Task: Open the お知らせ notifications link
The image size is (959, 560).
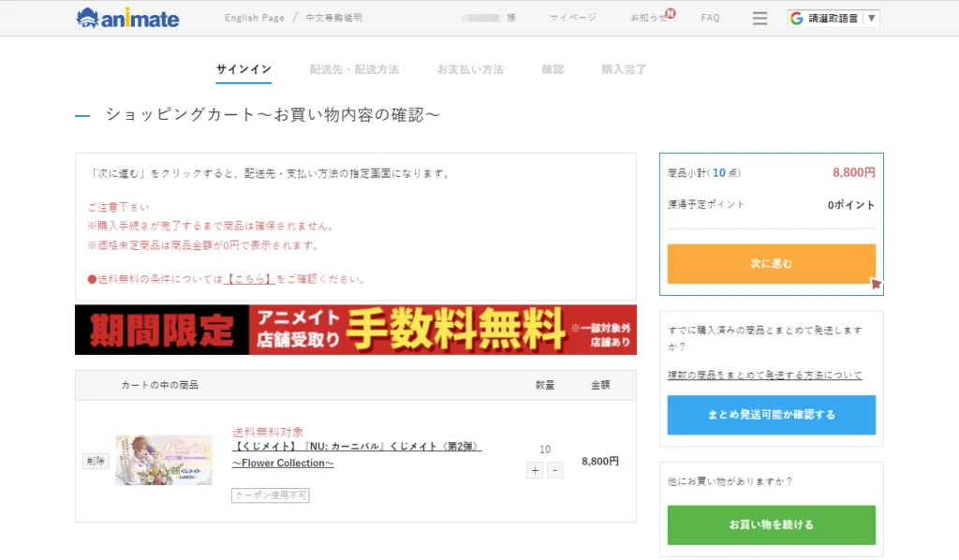Action: (x=648, y=18)
